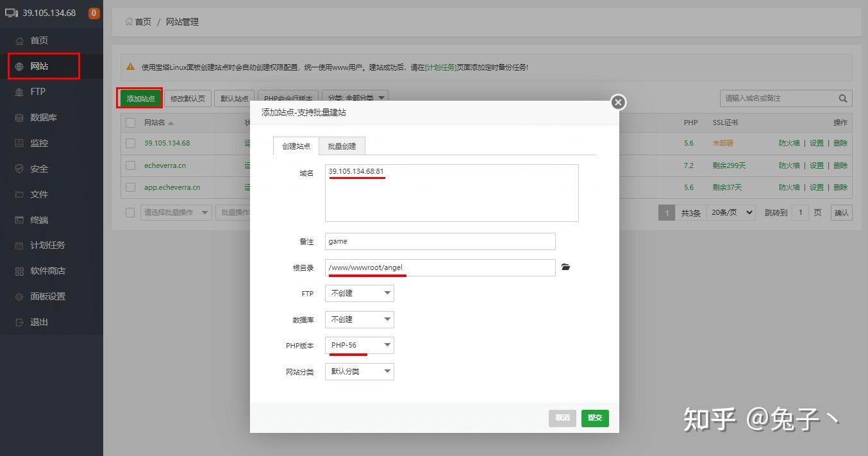This screenshot has height=456, width=868.
Task: Click the pagination 确认 button
Action: pyautogui.click(x=841, y=212)
